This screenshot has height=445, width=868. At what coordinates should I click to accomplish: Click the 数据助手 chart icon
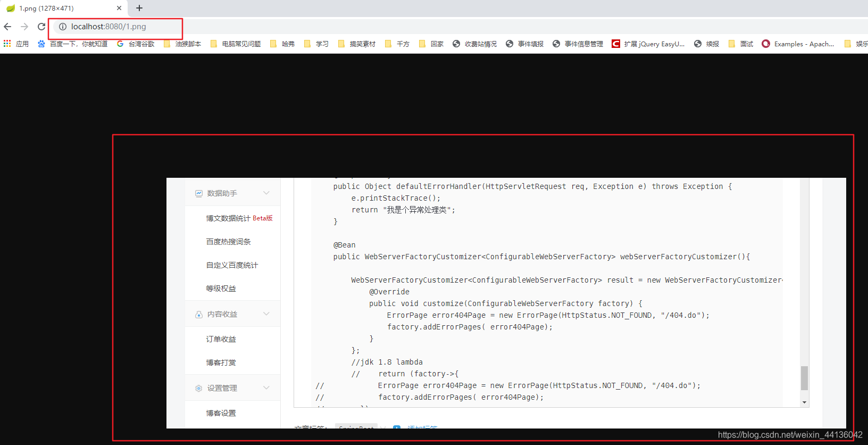198,193
